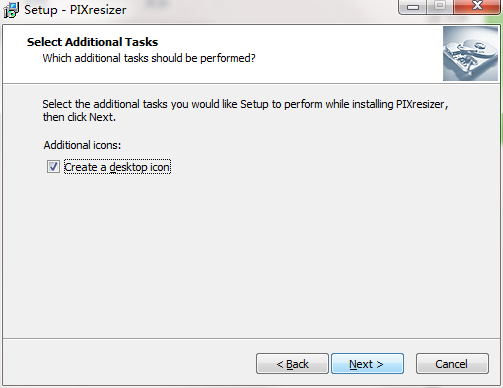Abort installation with the Cancel button

pos(452,364)
